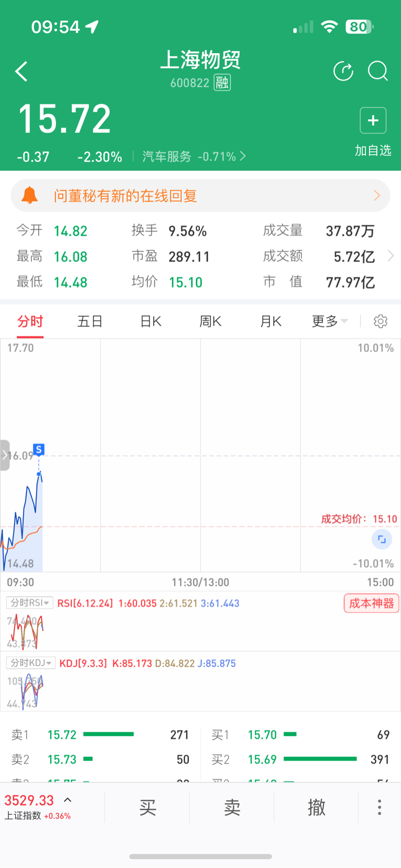Image resolution: width=401 pixels, height=868 pixels.
Task: Tap 今开 14.82 value
Action: coord(70,231)
